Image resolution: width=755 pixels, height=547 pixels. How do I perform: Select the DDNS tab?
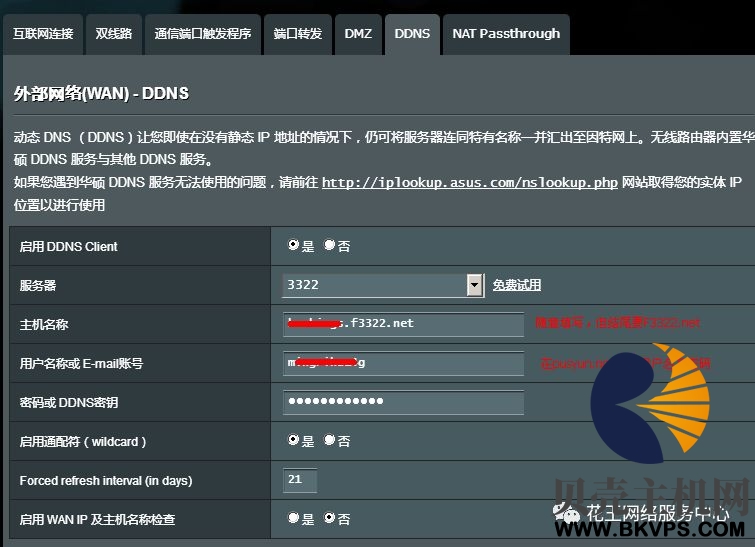(x=412, y=34)
